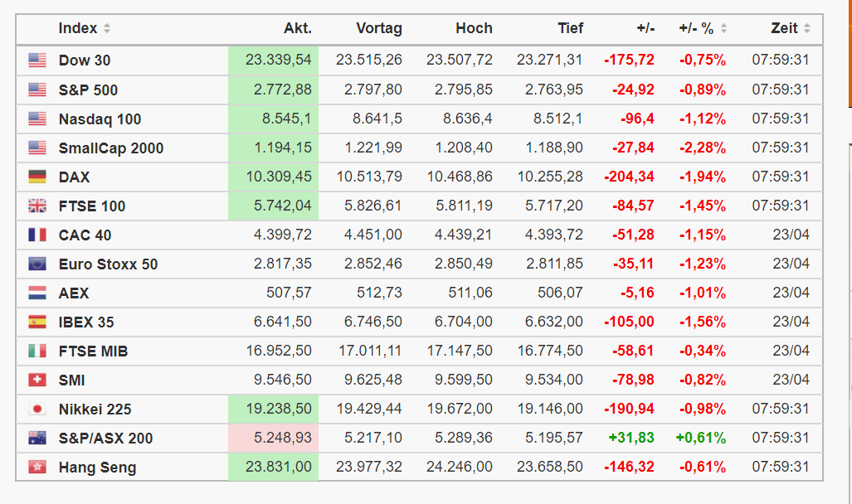Click the German flag icon beside DAX
Screen dimensions: 852x504
[x=37, y=177]
